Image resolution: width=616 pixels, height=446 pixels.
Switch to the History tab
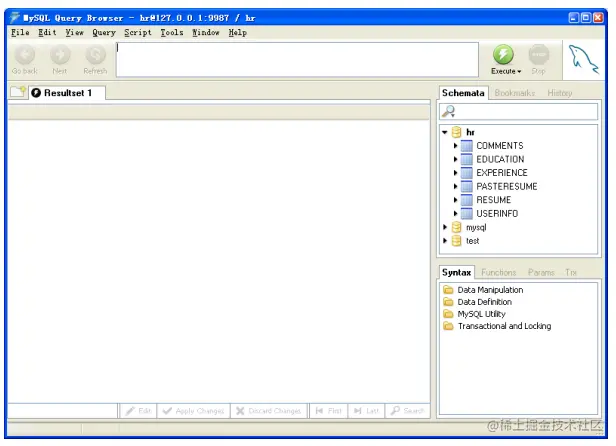(x=559, y=93)
